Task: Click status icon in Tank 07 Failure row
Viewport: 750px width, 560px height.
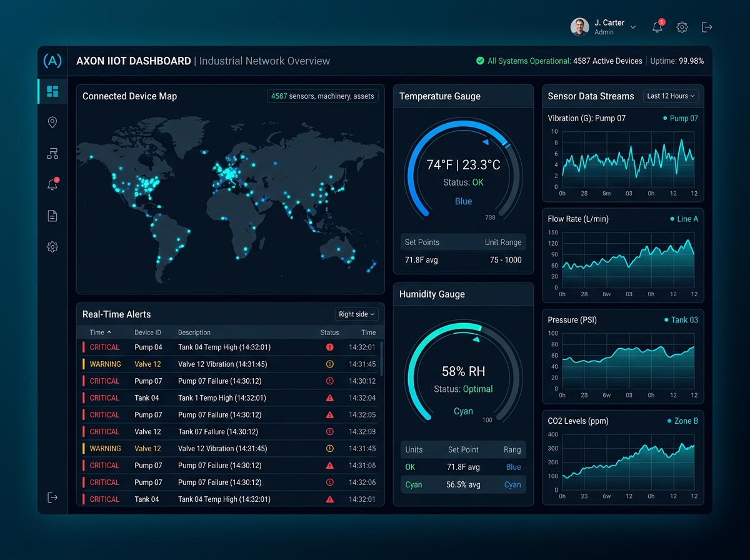Action: 330,432
